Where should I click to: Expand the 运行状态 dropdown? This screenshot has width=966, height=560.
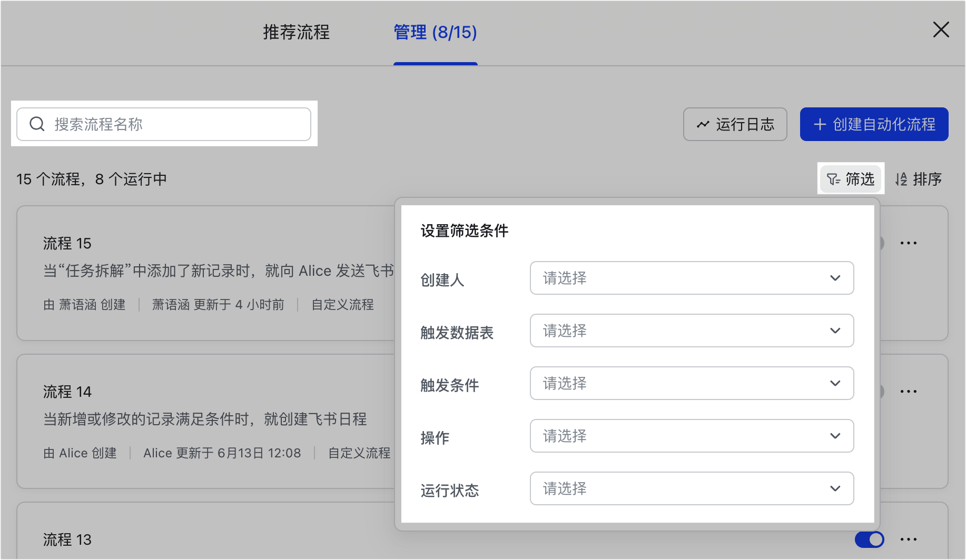[691, 488]
